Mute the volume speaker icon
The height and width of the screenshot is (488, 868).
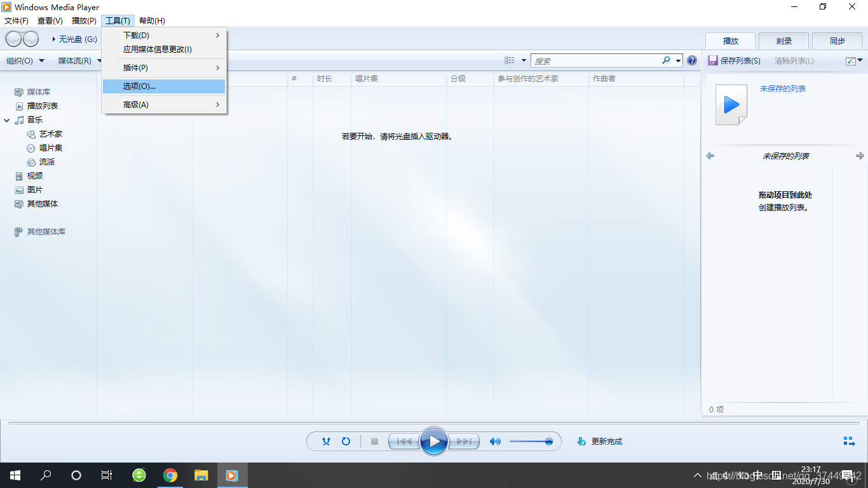(x=495, y=441)
